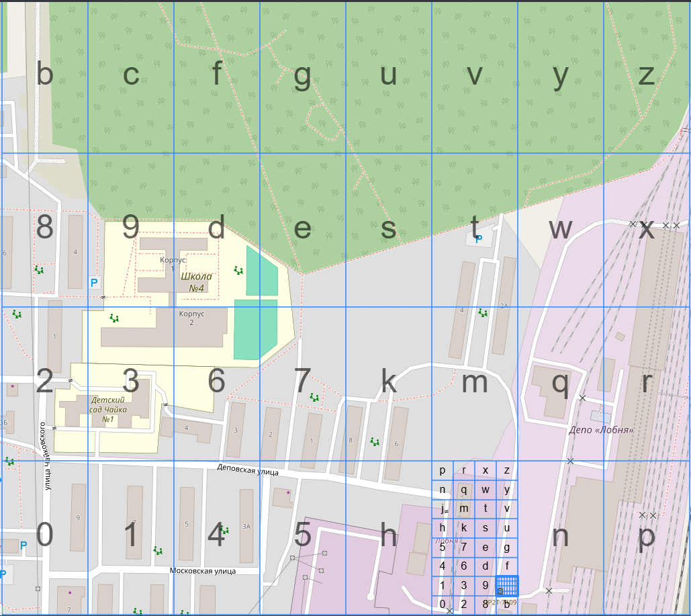Select the playground icon between buildings 4 and 2A
The image size is (691, 616).
click(483, 313)
